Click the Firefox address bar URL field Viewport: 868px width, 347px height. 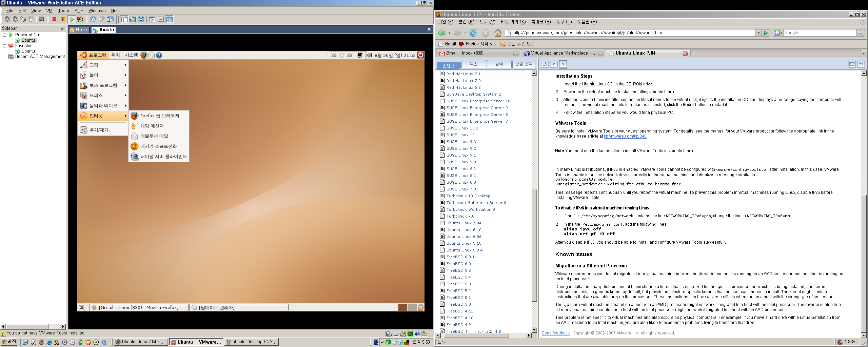[x=631, y=33]
